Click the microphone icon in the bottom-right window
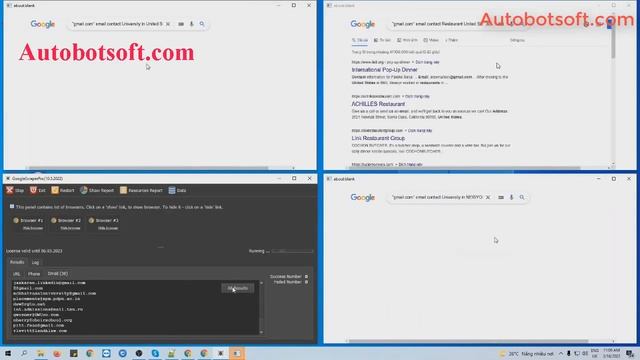640x360 pixels. coord(511,197)
